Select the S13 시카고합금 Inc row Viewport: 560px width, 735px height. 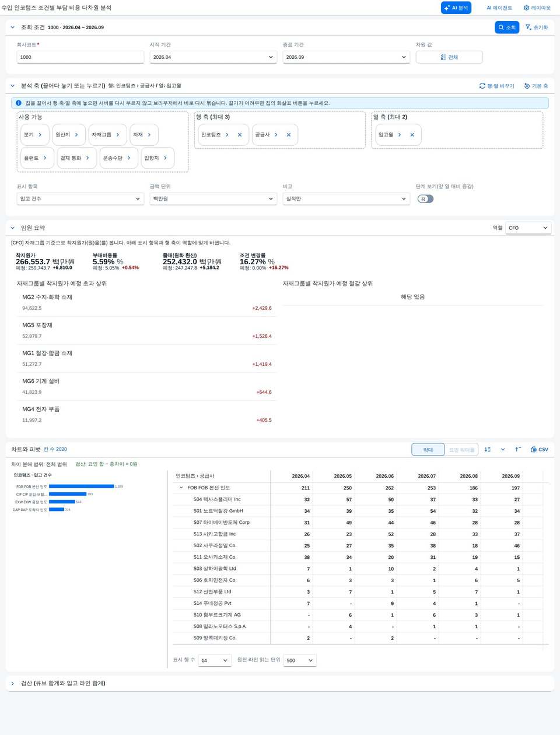(x=360, y=534)
